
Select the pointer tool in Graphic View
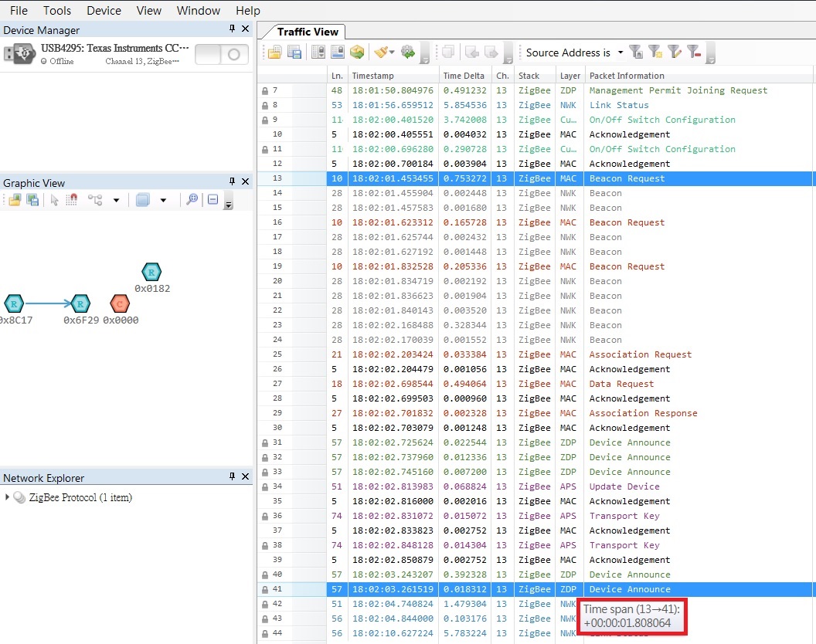[x=54, y=200]
